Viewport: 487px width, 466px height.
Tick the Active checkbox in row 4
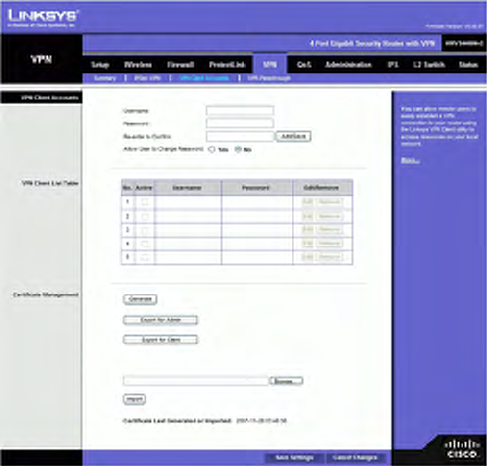click(145, 244)
